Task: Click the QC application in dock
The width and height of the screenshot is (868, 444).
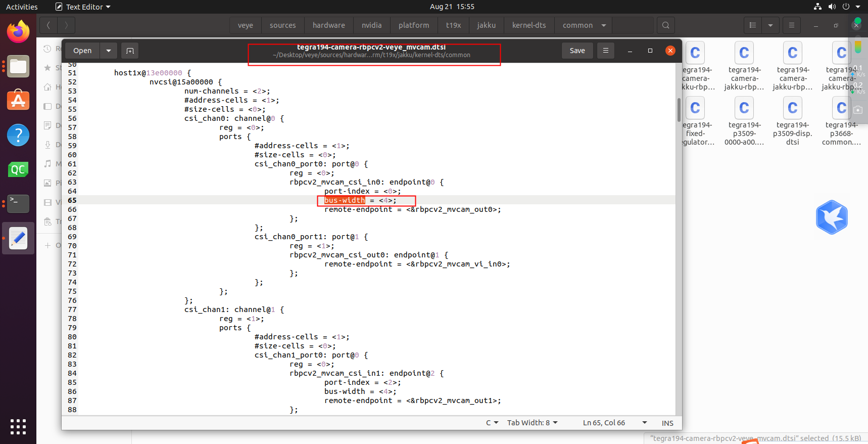Action: (x=18, y=169)
